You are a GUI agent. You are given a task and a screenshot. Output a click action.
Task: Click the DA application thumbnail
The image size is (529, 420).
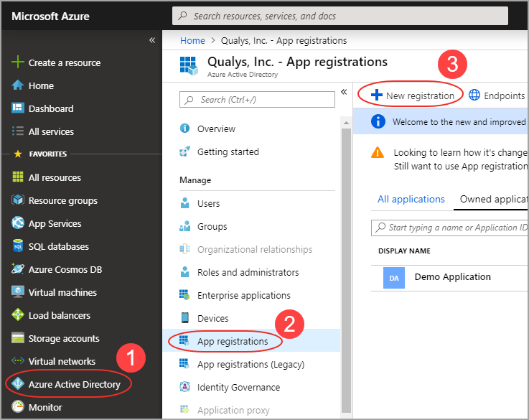(x=394, y=278)
